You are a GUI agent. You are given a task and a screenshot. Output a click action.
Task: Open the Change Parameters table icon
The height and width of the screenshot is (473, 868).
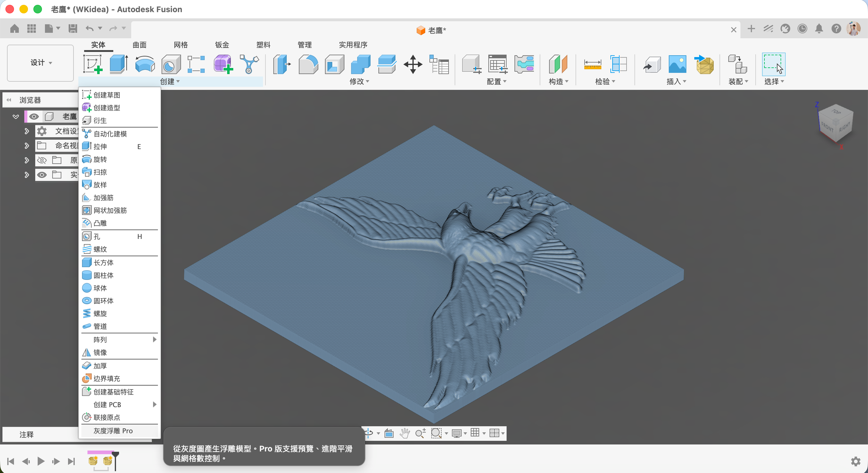[x=439, y=64]
